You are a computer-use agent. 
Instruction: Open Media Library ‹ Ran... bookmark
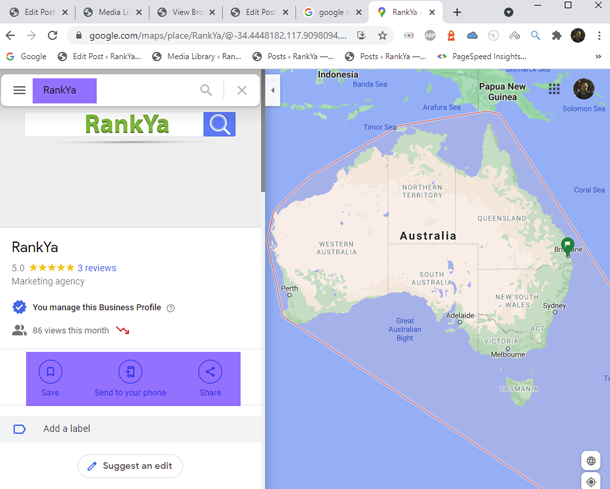coord(197,56)
